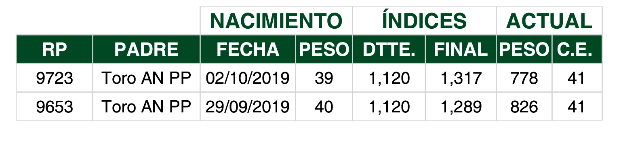The image size is (644, 167).
Task: Select birth date 02/10/2019 cell
Action: click(248, 78)
